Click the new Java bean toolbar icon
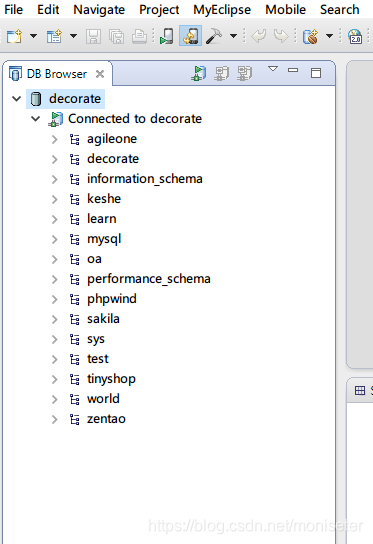373x544 pixels. coord(310,36)
